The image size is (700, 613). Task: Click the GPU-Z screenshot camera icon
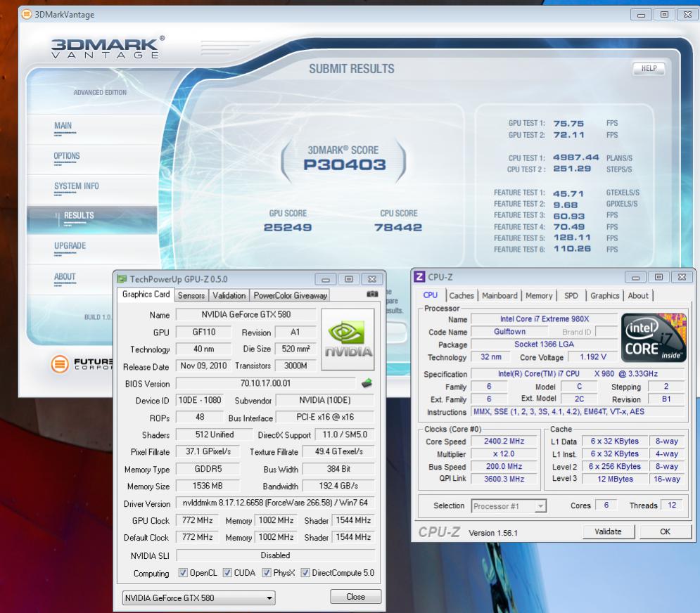click(x=372, y=294)
